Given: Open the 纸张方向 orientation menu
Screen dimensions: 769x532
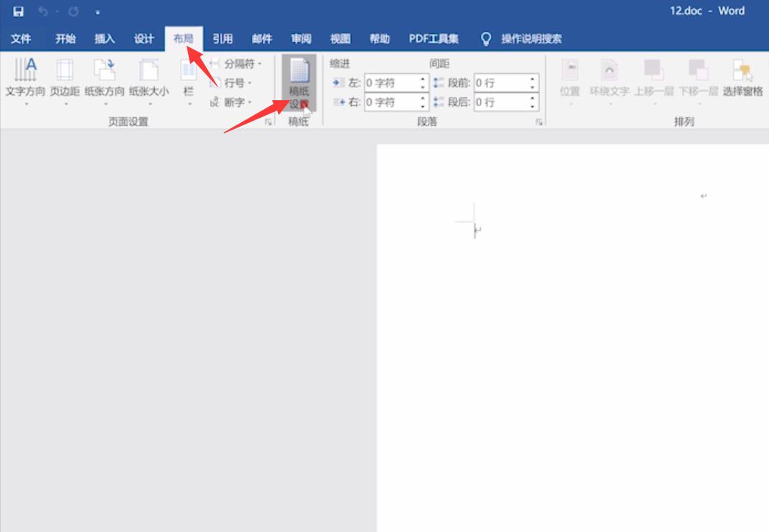Looking at the screenshot, I should [105, 83].
